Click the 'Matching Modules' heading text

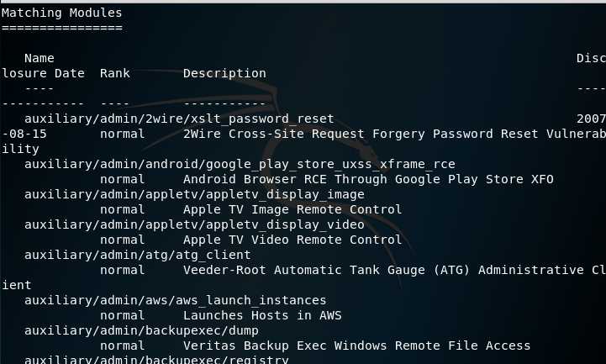click(62, 13)
